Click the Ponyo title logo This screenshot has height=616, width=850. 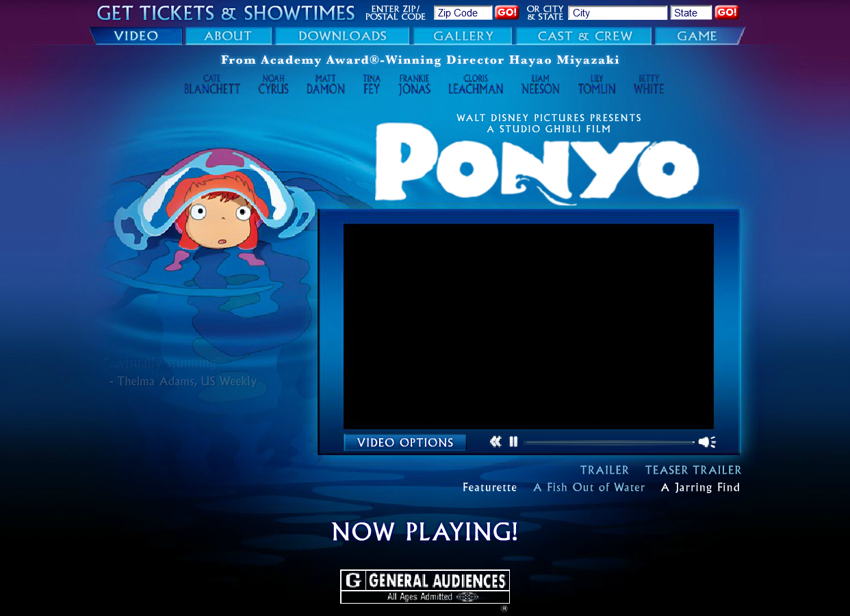click(537, 164)
